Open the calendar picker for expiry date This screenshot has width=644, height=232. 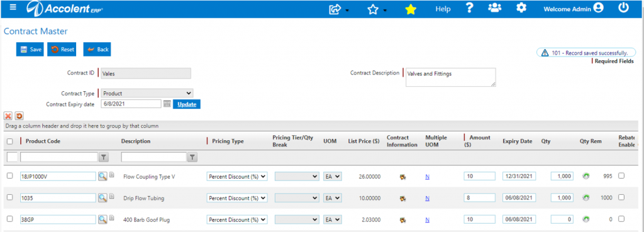(x=167, y=104)
